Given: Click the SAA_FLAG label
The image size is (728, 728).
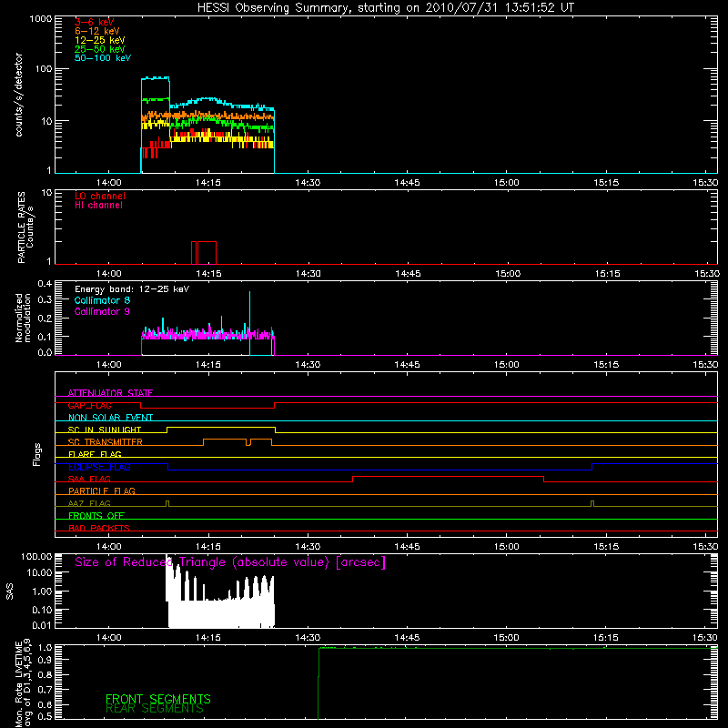Looking at the screenshot, I should coord(89,479).
